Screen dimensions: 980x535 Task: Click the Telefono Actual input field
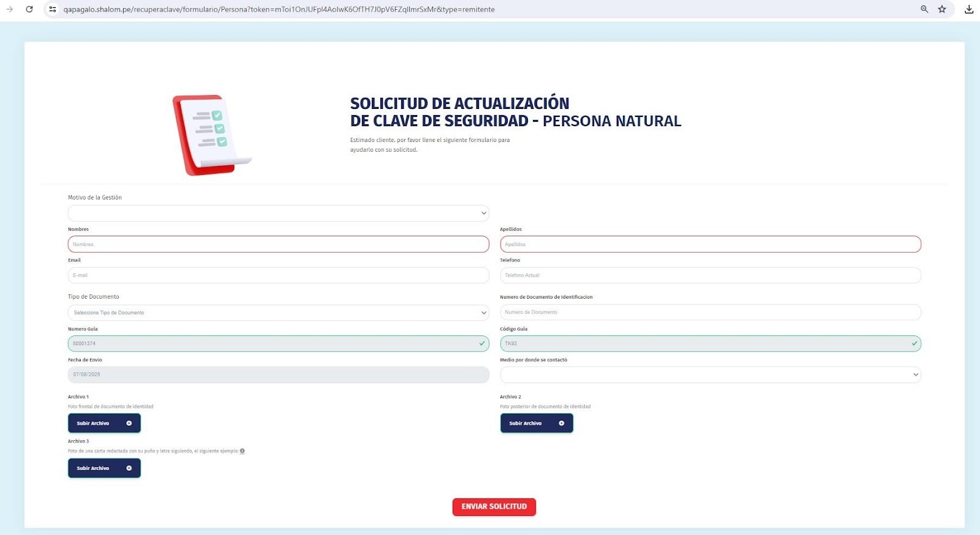tap(710, 275)
